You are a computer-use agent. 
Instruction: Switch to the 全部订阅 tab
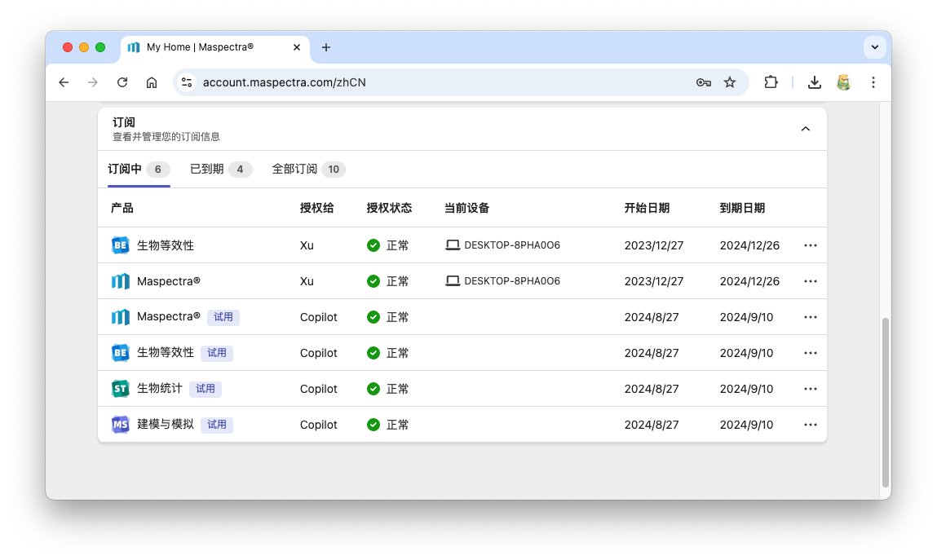309,170
